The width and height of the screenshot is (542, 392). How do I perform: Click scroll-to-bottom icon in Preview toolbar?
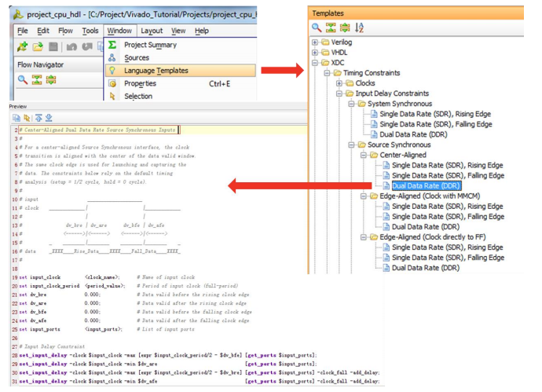click(48, 117)
